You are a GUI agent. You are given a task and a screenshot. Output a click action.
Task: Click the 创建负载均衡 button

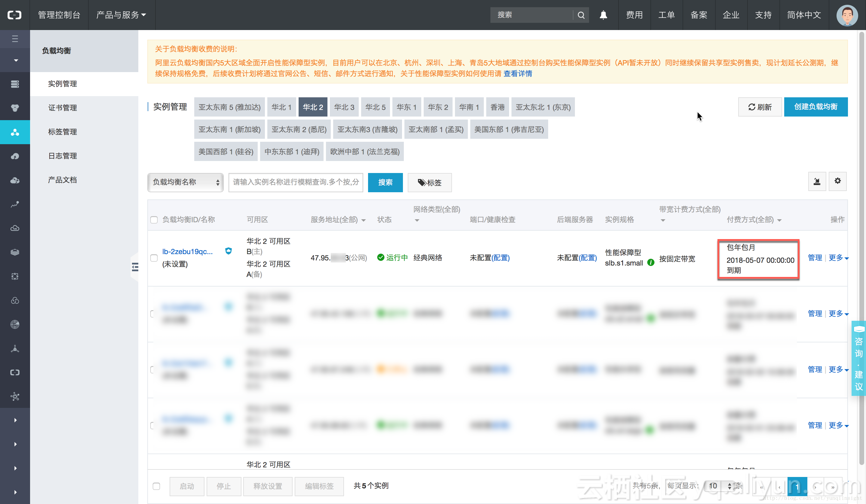pyautogui.click(x=816, y=107)
